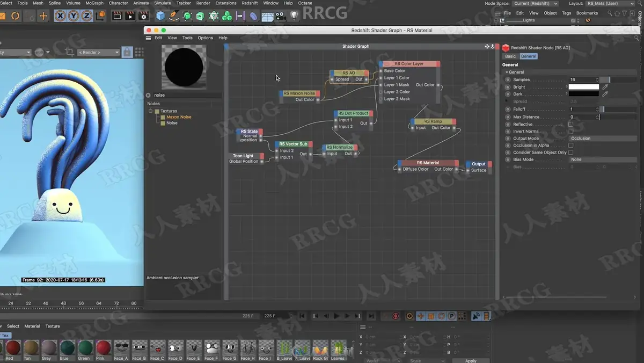Viewport: 644px width, 363px height.
Task: Open Shader Graph hamburger menu
Action: (x=149, y=38)
